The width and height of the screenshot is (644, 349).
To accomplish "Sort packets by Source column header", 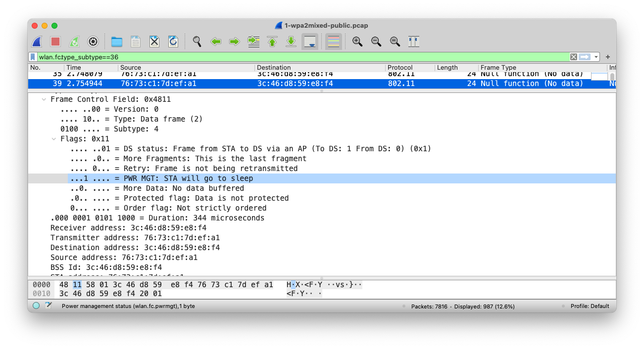I will 131,68.
